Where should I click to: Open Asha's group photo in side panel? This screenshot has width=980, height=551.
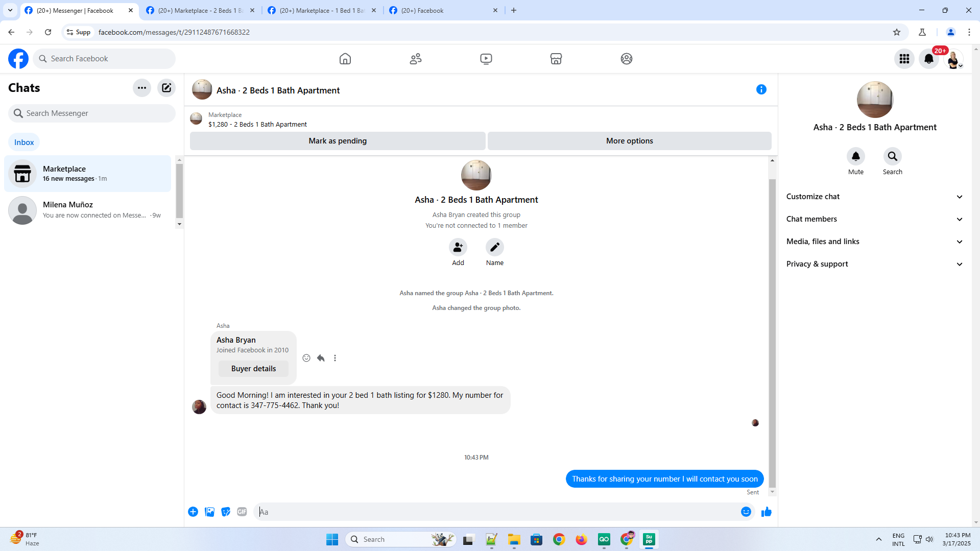[x=875, y=100]
